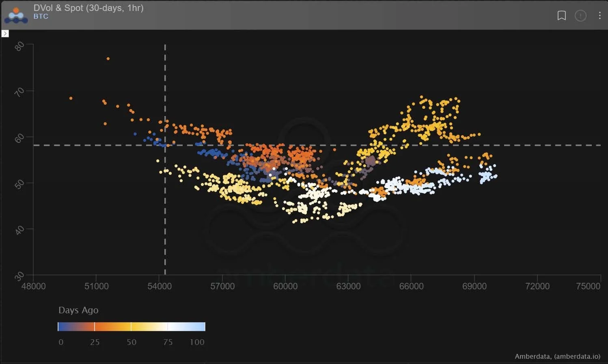
Task: Open the Amberdata (amberdata.io) credit link
Action: [x=558, y=356]
